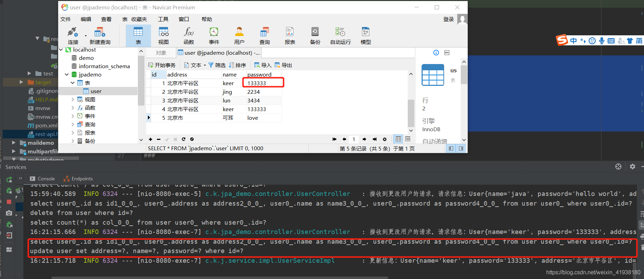Open Sogou emoji smiley icon
This screenshot has height=279, width=644.
[592, 41]
